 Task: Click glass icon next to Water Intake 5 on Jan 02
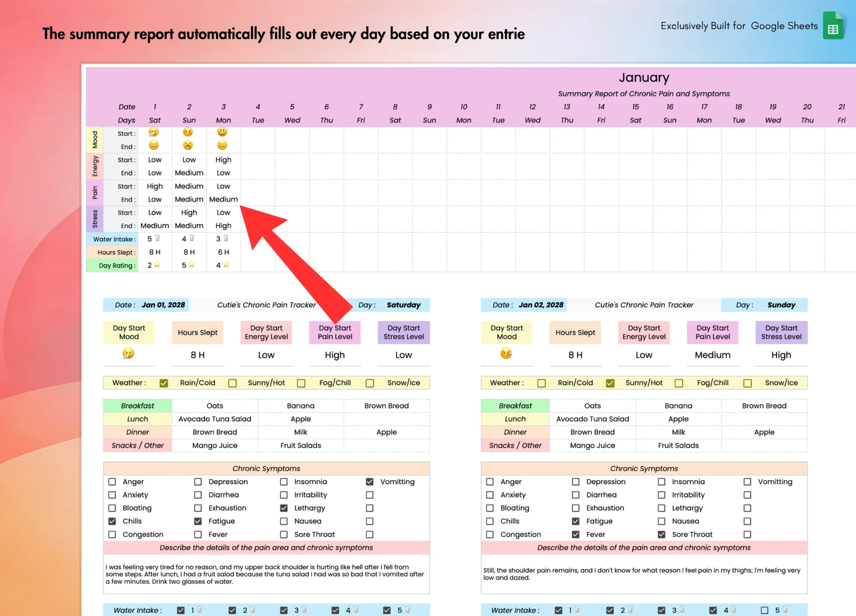pyautogui.click(x=785, y=610)
